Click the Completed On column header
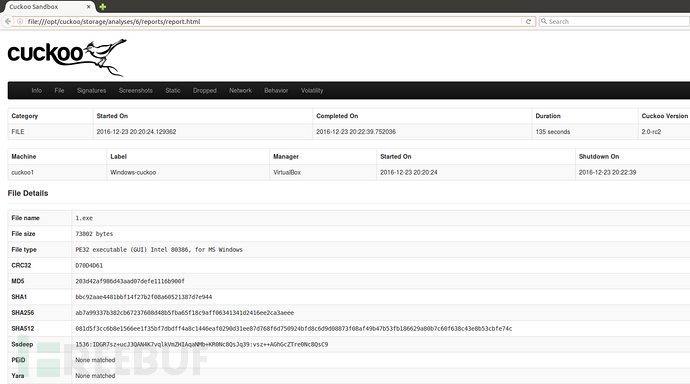 pyautogui.click(x=337, y=116)
